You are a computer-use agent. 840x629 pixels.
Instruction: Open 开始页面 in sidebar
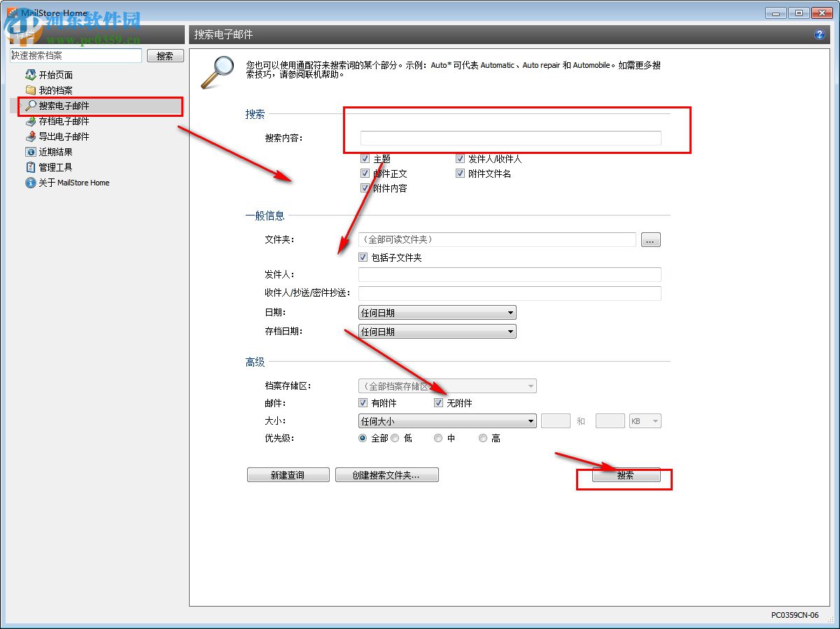click(x=56, y=75)
